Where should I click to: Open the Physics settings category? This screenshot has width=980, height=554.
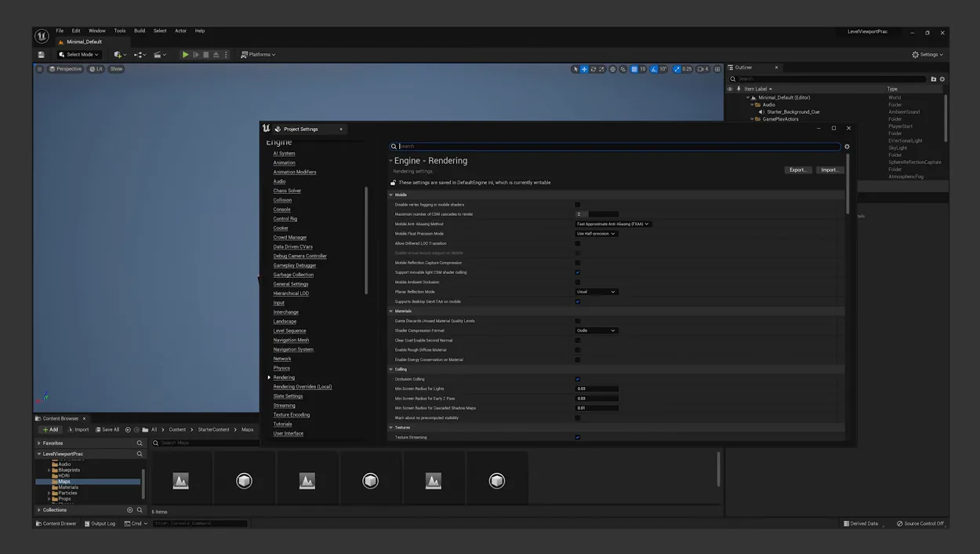coord(281,368)
